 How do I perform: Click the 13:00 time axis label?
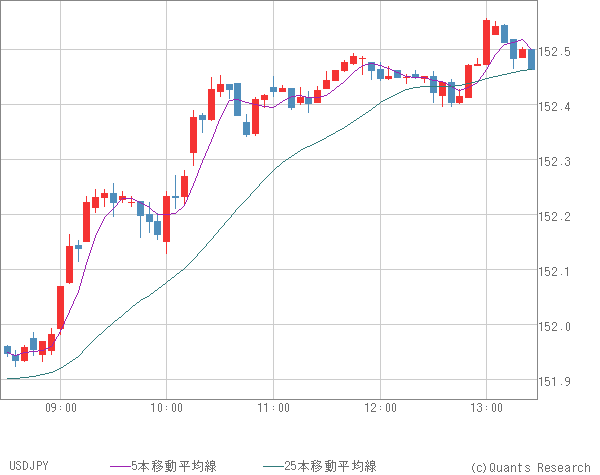click(x=486, y=407)
